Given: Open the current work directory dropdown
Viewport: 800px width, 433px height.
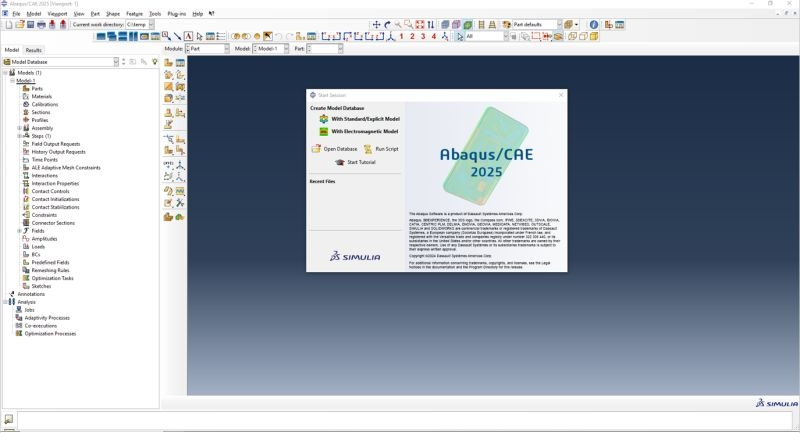Looking at the screenshot, I should click(x=152, y=24).
